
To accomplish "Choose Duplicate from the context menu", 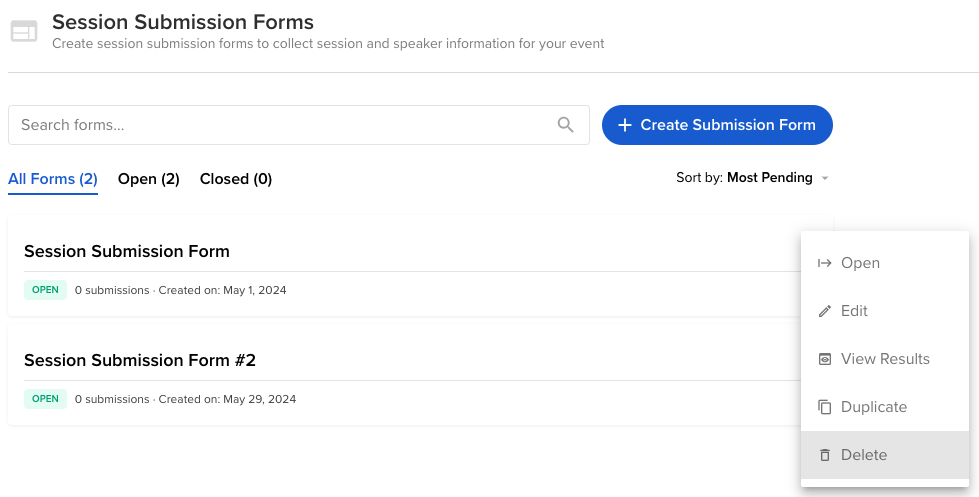I will (x=885, y=407).
